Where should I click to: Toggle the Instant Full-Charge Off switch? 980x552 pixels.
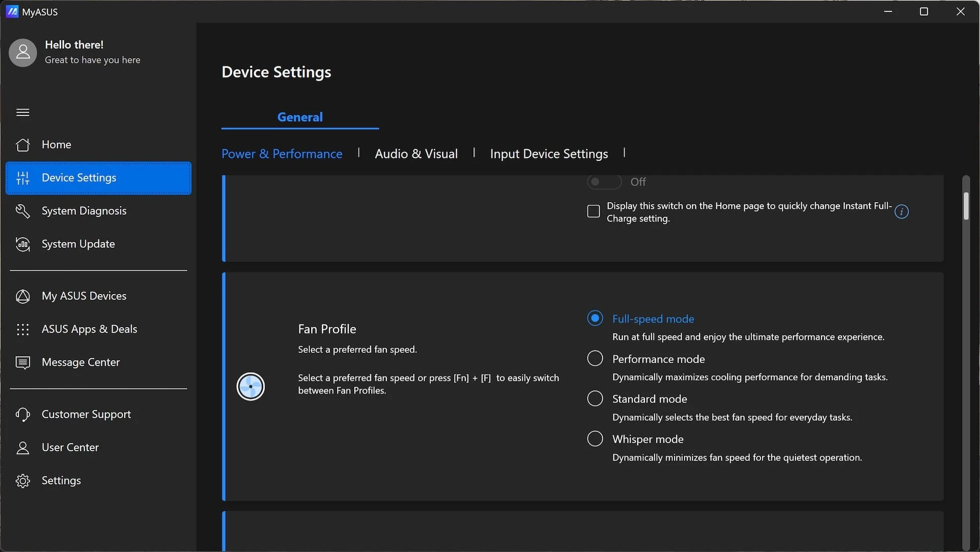tap(604, 182)
